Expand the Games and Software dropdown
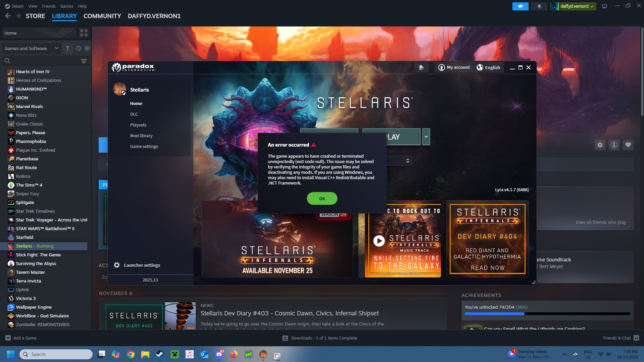Screen dimensions: 644x362 (56, 48)
